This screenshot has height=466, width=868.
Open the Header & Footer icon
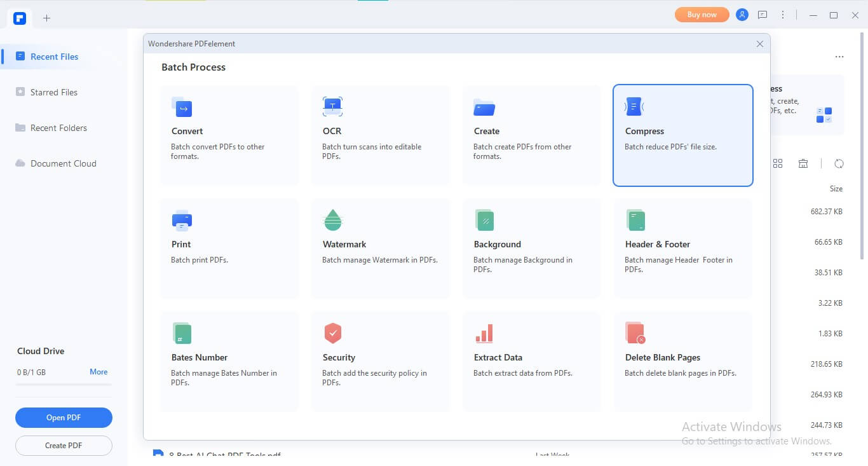click(635, 220)
